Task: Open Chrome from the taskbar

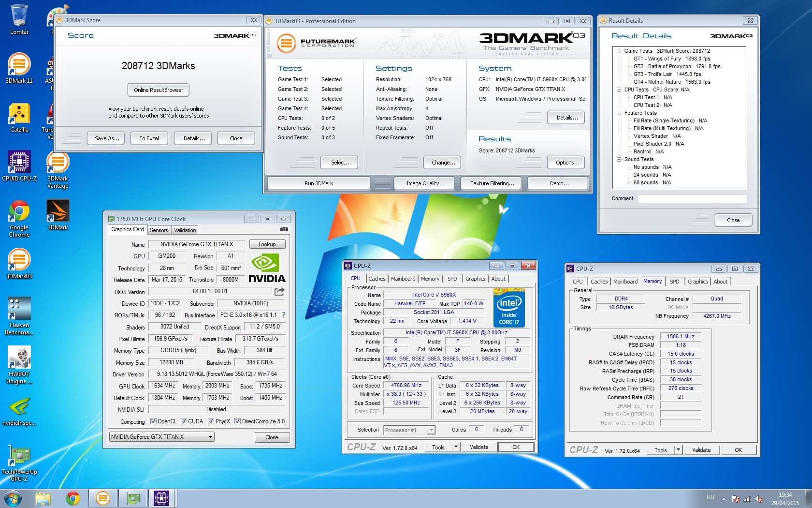Action: 73,498
